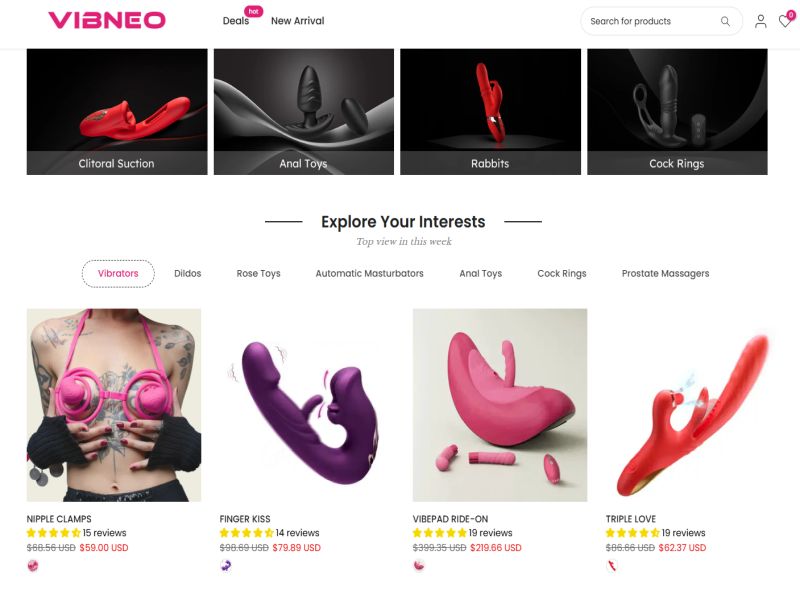Click the search magnifier icon
Image resolution: width=800 pixels, height=600 pixels.
point(725,21)
